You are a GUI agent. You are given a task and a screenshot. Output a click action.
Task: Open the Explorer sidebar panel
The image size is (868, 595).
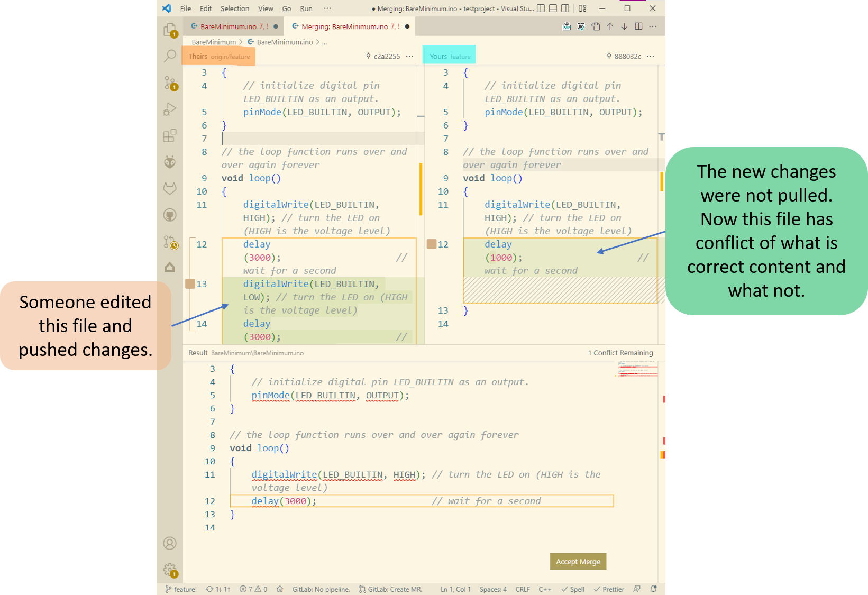coord(170,31)
